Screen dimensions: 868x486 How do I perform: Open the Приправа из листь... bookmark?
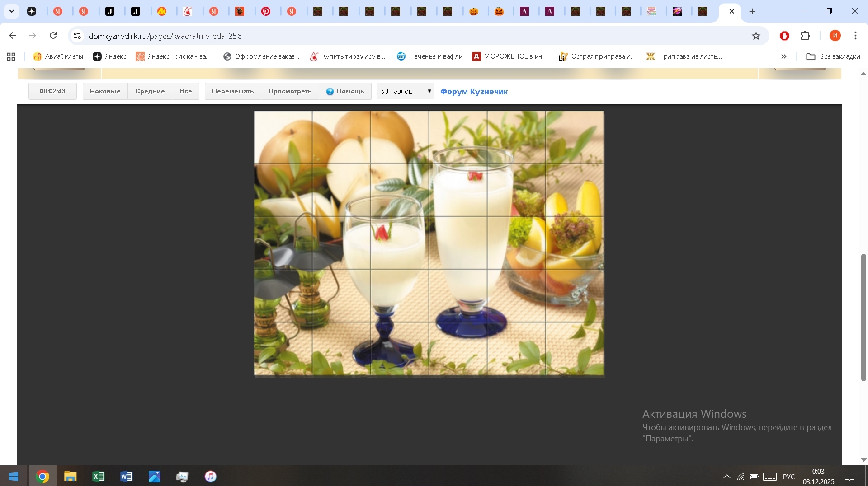click(684, 56)
